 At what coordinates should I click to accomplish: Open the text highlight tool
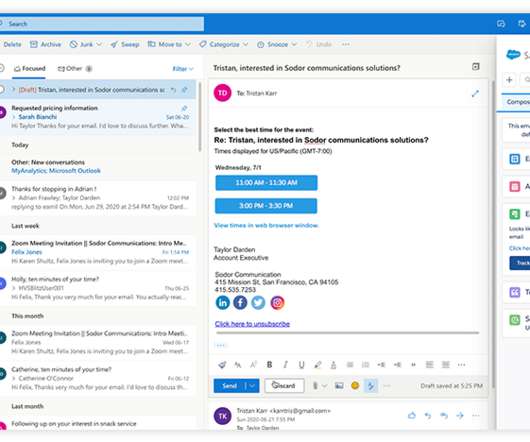[x=317, y=365]
